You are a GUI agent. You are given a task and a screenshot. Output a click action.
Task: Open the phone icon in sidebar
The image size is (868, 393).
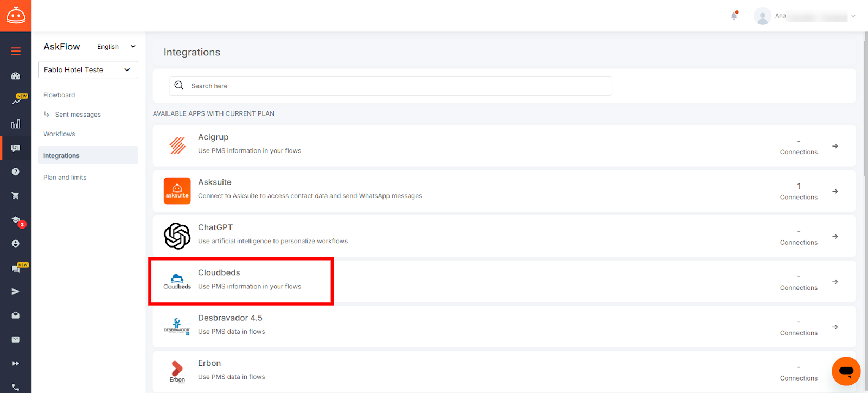16,388
